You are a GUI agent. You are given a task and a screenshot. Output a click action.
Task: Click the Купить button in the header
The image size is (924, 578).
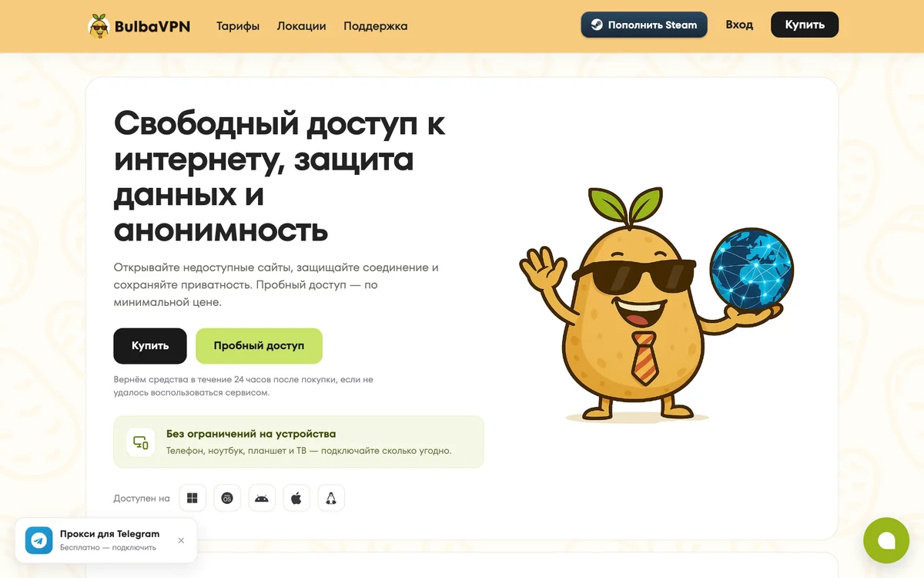[805, 25]
